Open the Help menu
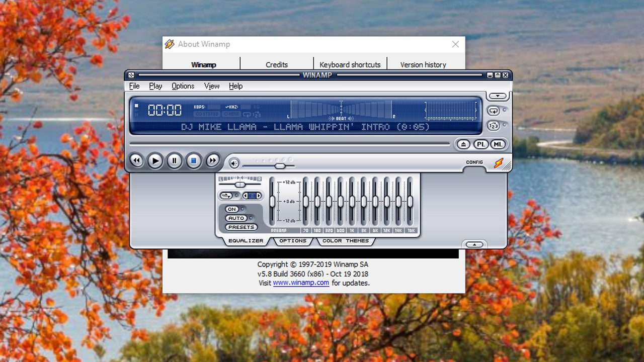The height and width of the screenshot is (362, 644). tap(235, 86)
